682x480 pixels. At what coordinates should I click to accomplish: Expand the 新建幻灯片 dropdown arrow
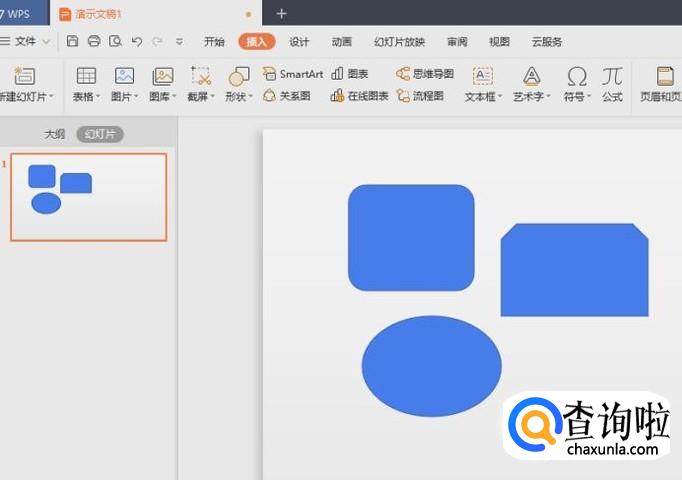(51, 96)
